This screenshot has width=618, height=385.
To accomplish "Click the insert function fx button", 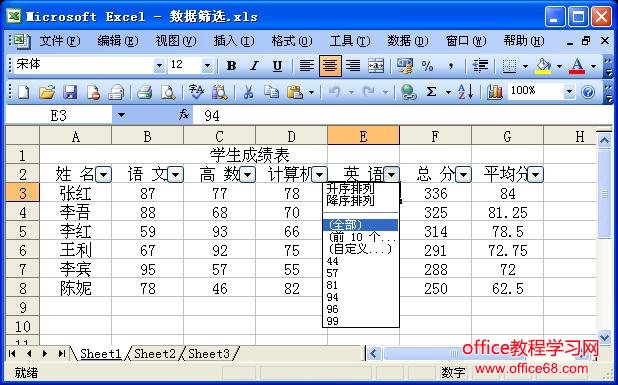I will point(184,115).
